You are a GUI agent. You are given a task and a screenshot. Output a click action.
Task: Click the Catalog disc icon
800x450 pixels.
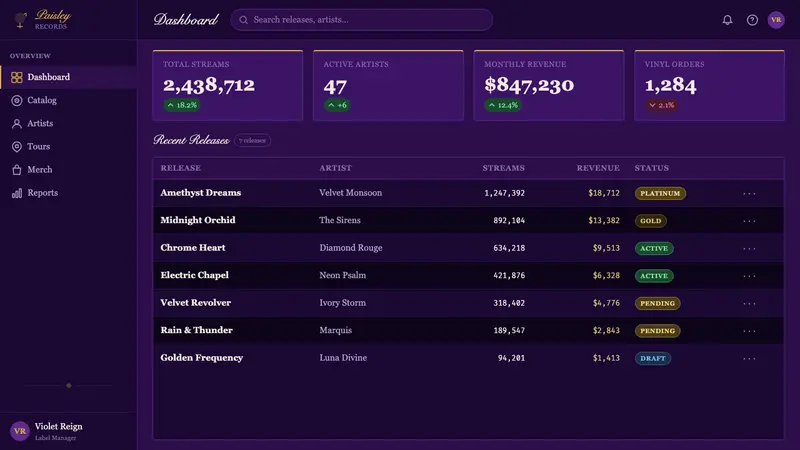click(17, 101)
